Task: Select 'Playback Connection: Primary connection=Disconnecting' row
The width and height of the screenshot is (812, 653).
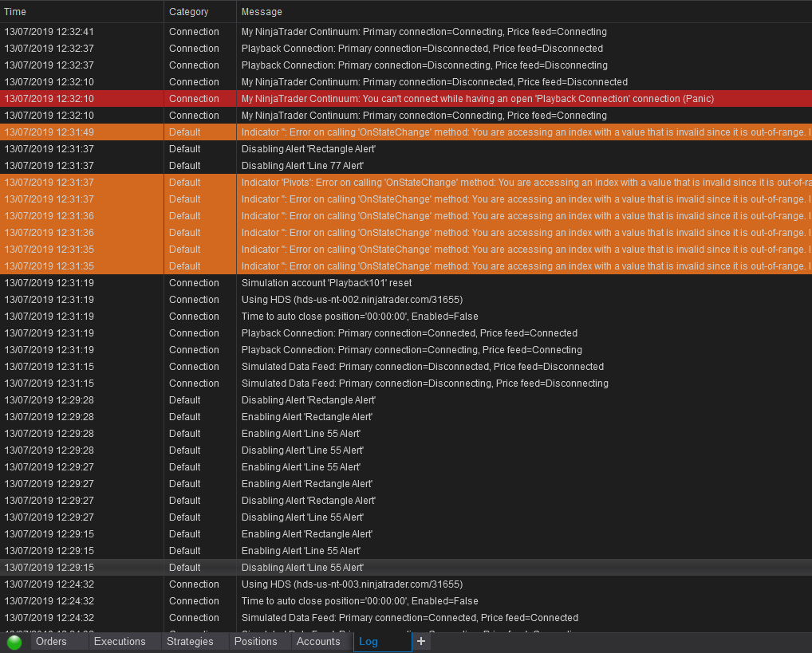Action: (406, 65)
